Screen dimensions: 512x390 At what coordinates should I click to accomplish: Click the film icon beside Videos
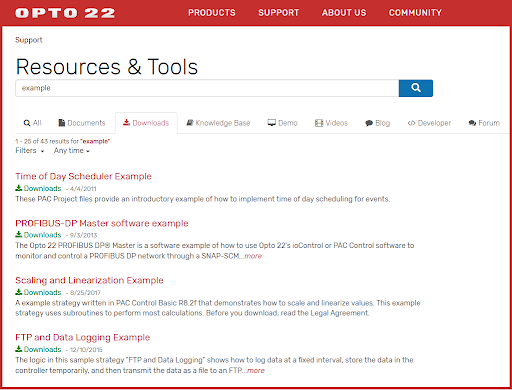coord(319,123)
